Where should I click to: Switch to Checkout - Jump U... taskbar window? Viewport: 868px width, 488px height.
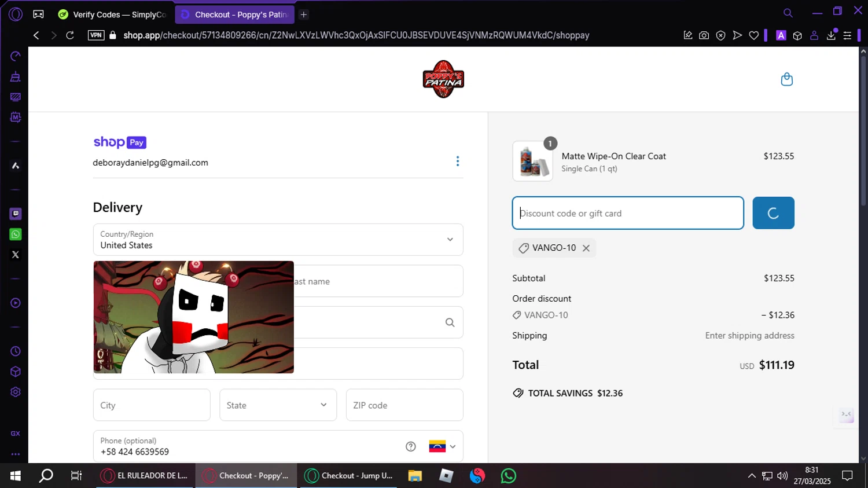350,476
